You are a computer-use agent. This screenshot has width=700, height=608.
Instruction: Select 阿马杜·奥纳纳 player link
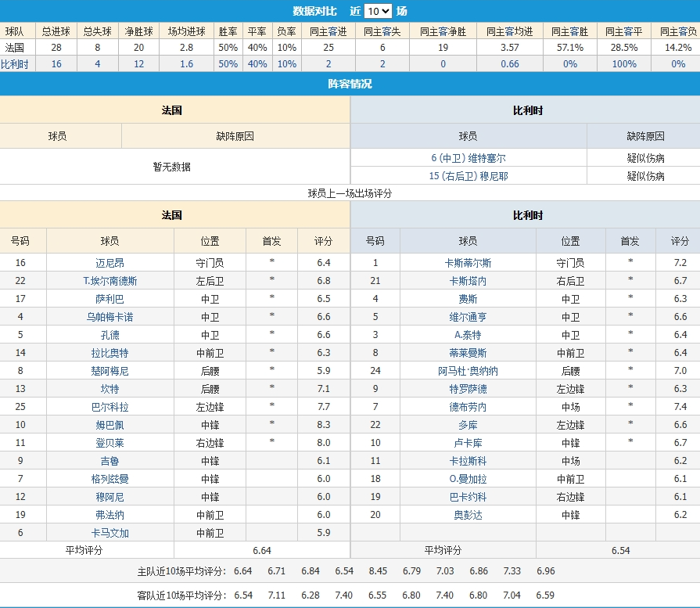[468, 371]
